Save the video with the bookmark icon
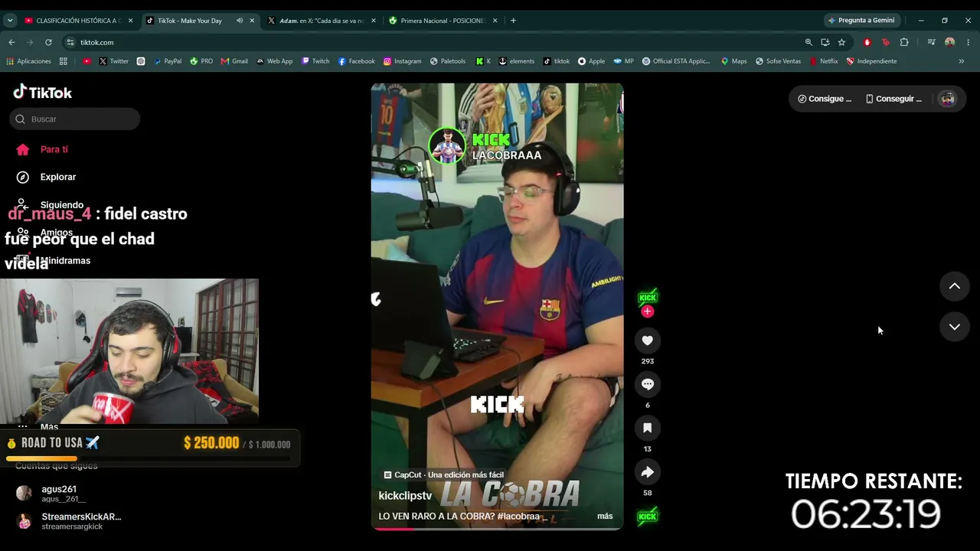980x551 pixels. 647,428
